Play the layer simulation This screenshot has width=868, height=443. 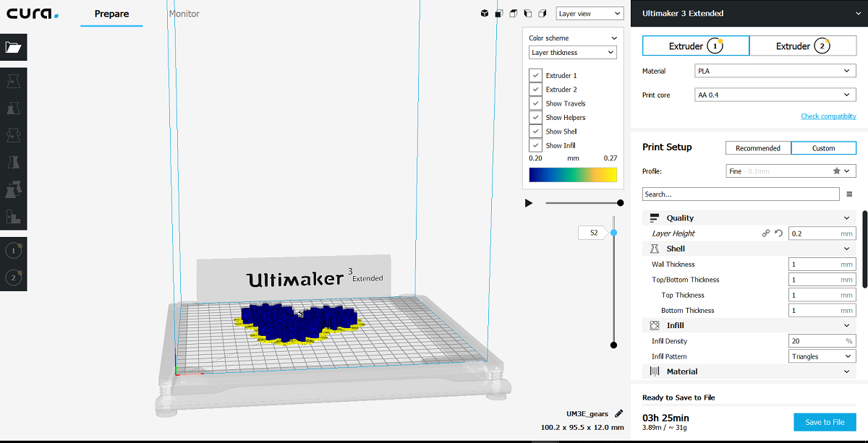(x=529, y=203)
